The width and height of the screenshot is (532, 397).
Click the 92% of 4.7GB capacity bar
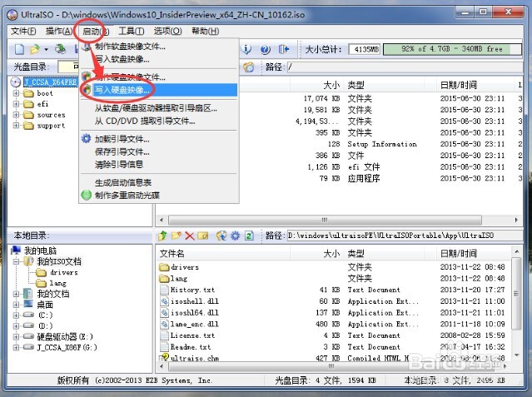pos(452,49)
